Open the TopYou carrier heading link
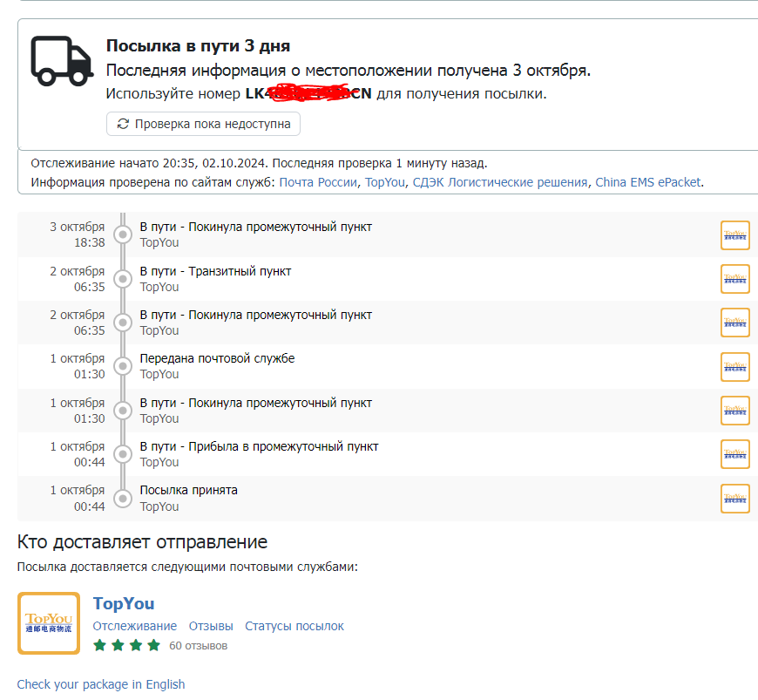The width and height of the screenshot is (758, 700). [x=124, y=603]
